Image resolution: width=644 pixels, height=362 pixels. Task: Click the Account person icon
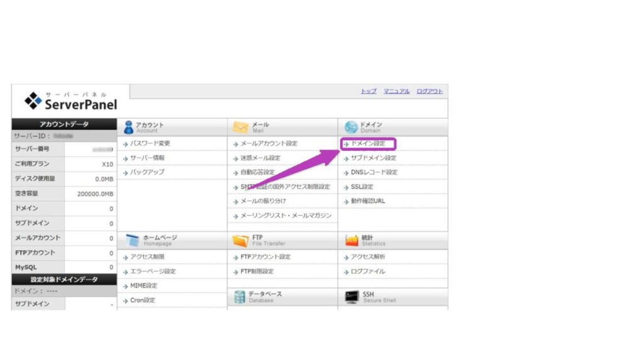coord(128,127)
